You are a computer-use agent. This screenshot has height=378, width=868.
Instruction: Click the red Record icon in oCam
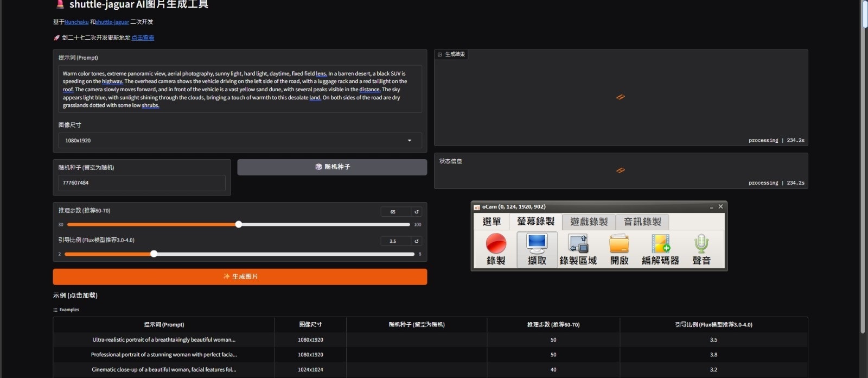pyautogui.click(x=496, y=244)
